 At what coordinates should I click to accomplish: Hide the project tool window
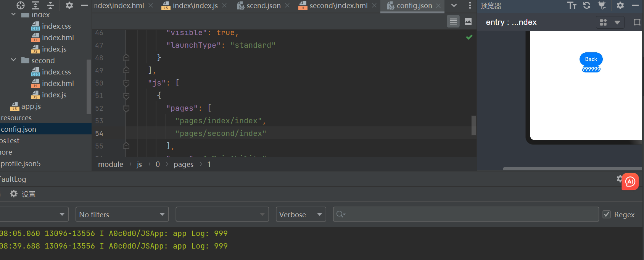coord(84,5)
